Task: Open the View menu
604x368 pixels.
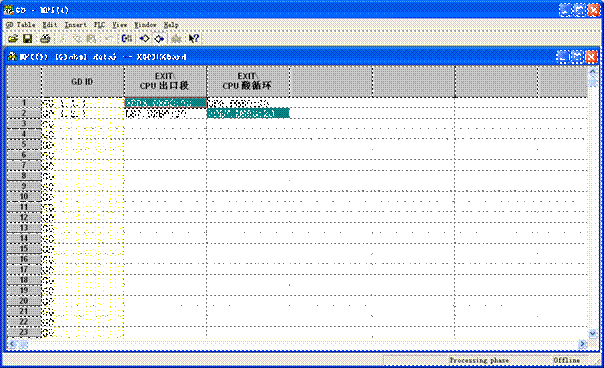Action: click(120, 25)
